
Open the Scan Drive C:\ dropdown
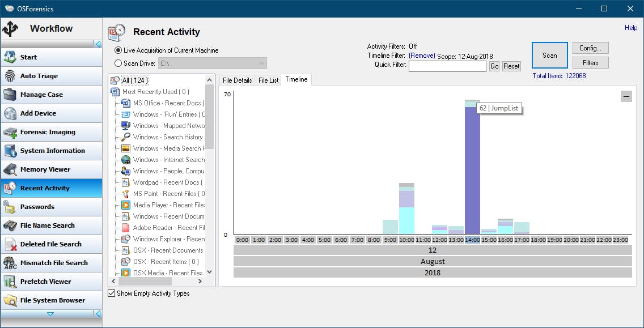(x=212, y=63)
